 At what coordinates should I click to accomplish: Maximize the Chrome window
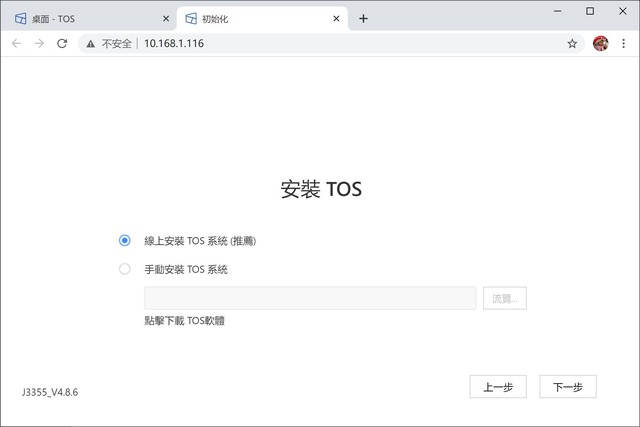click(590, 11)
